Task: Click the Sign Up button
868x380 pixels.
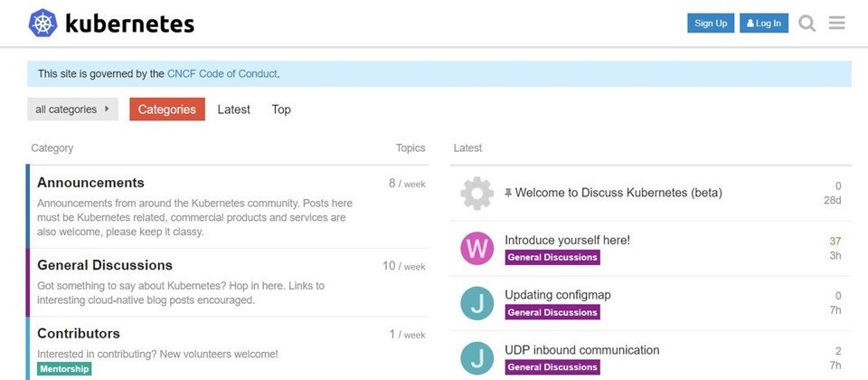Action: pyautogui.click(x=711, y=24)
